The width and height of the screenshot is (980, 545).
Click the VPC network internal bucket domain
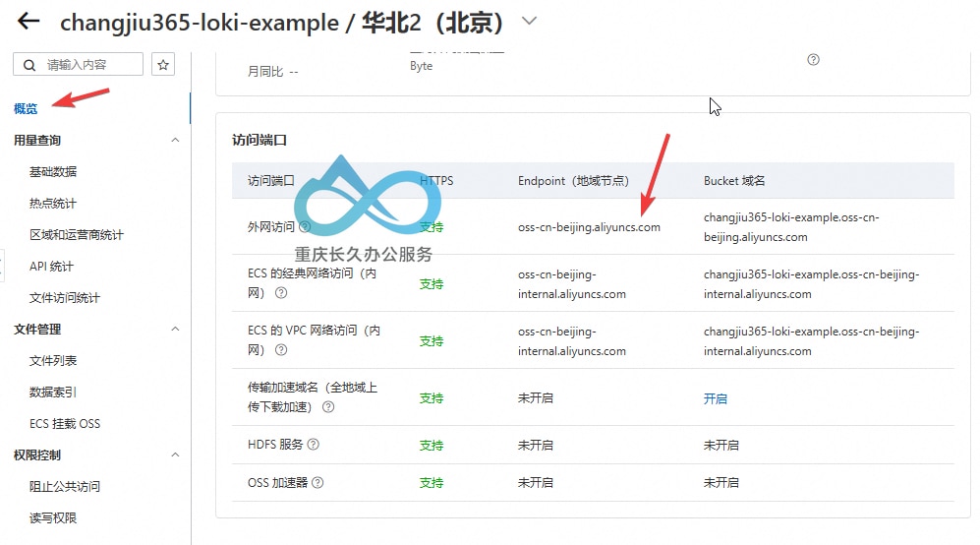coord(811,341)
